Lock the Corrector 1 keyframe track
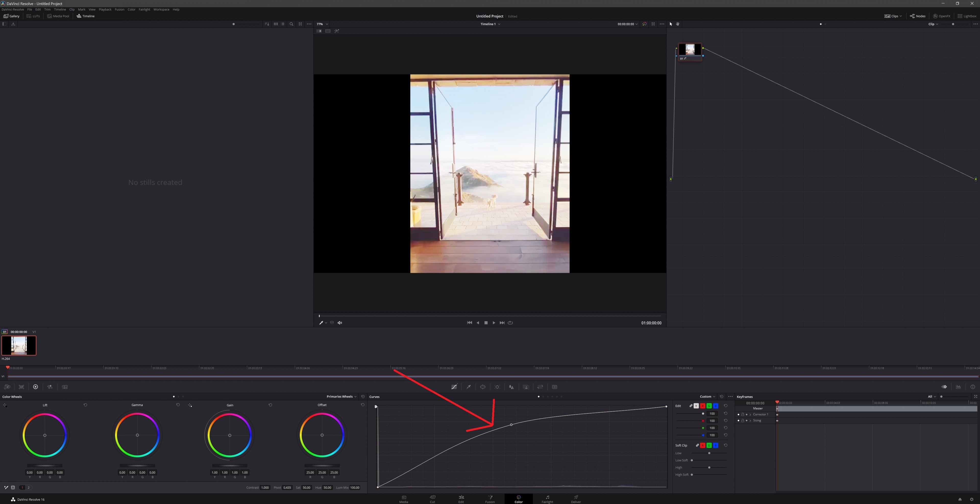Screen dimensions: 980x504 (x=743, y=415)
